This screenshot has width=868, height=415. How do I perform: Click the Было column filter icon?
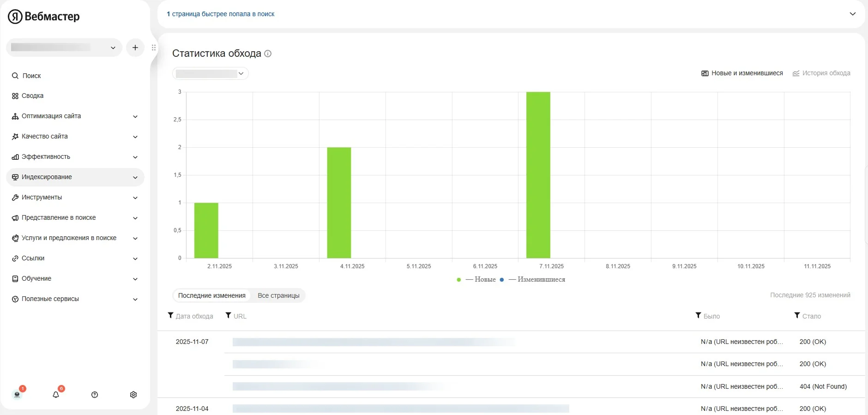click(x=698, y=316)
